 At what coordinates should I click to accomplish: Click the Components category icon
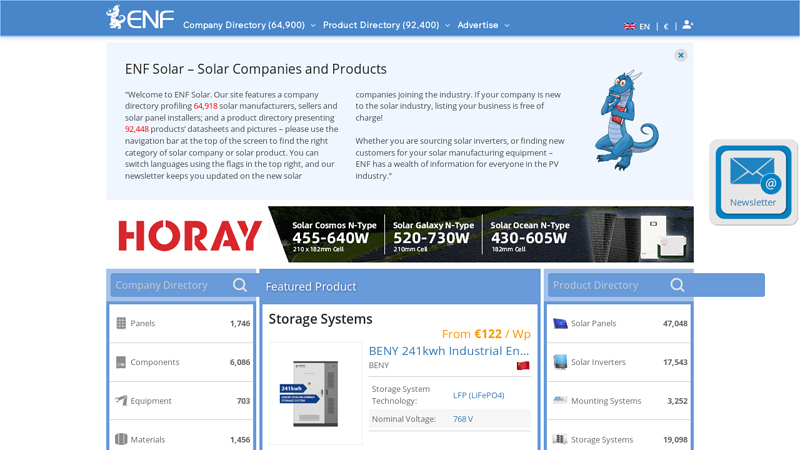pos(121,362)
